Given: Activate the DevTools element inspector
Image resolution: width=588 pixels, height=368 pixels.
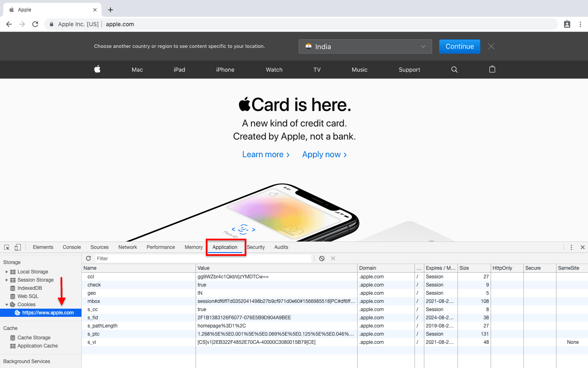Looking at the screenshot, I should coord(7,247).
